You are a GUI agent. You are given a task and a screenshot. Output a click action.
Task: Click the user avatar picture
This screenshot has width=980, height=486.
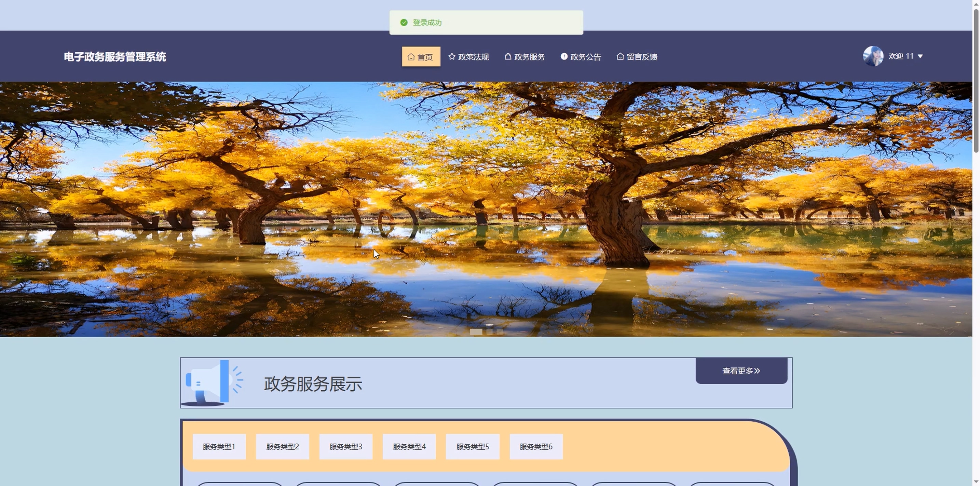873,56
